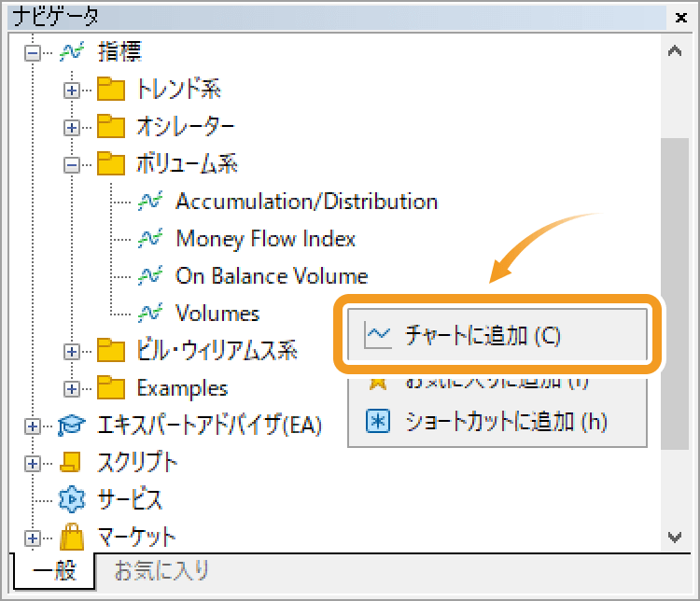Select the Volumes indicator
This screenshot has width=700, height=601.
pyautogui.click(x=217, y=314)
